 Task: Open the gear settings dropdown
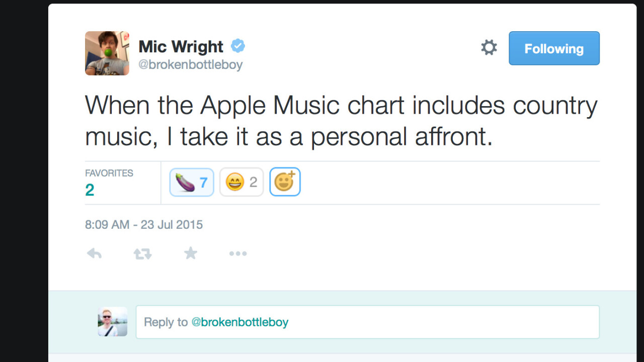(489, 48)
